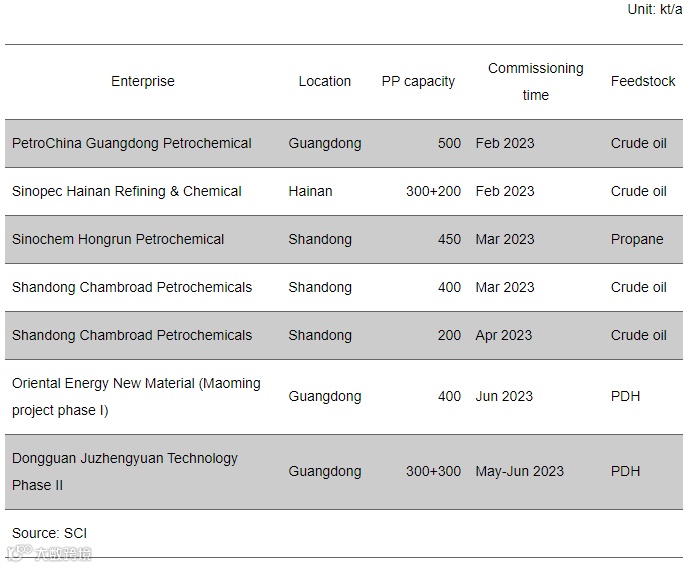The height and width of the screenshot is (568, 694).
Task: Select the May-Jun 2023 date cell
Action: pos(519,471)
